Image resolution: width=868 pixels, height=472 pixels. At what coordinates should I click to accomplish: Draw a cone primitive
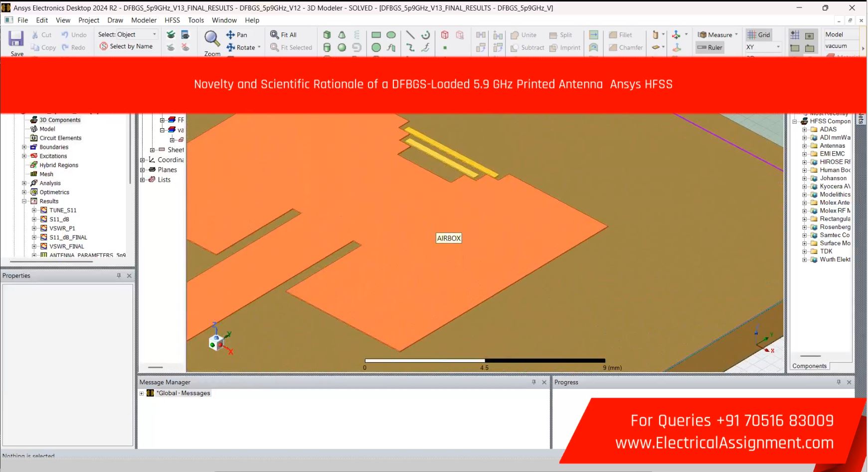(342, 34)
